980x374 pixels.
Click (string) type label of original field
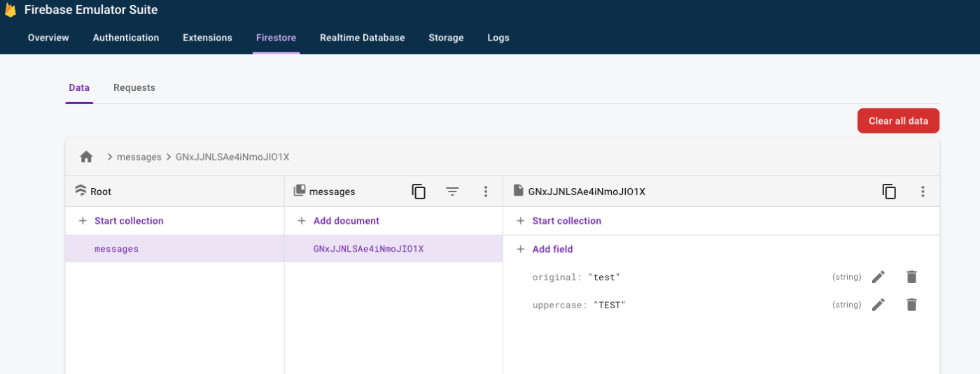pos(846,277)
